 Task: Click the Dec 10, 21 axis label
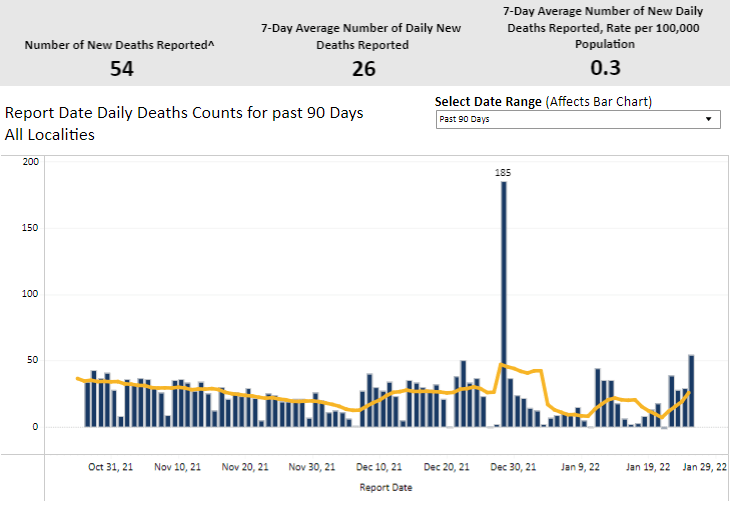(x=379, y=466)
